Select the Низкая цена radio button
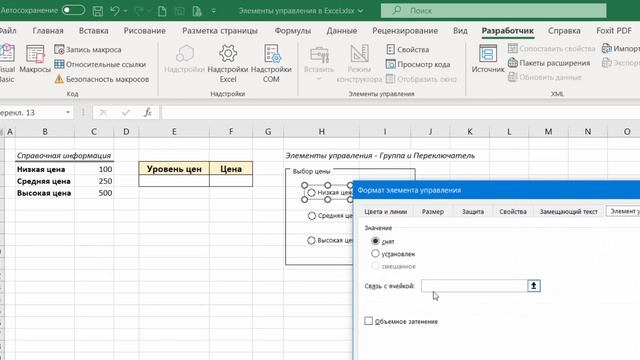This screenshot has width=640, height=360. 311,192
